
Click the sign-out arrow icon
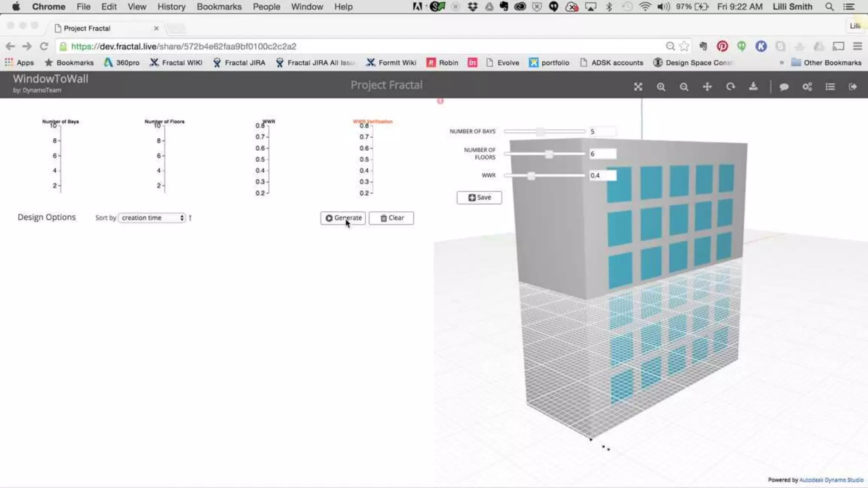pyautogui.click(x=853, y=87)
